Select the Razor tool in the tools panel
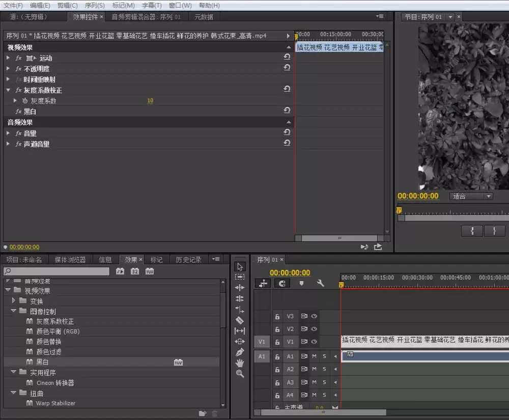 tap(240, 320)
